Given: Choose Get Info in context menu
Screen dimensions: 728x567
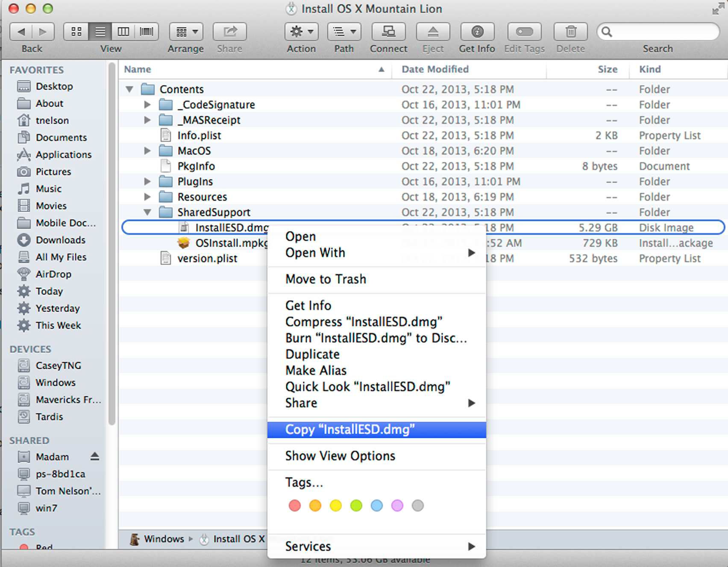Looking at the screenshot, I should point(377,306).
